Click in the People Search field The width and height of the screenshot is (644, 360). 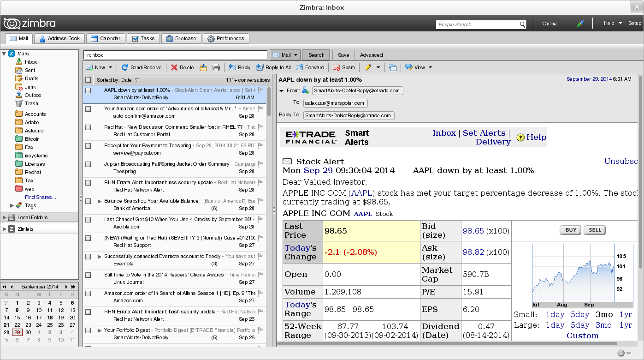[477, 24]
